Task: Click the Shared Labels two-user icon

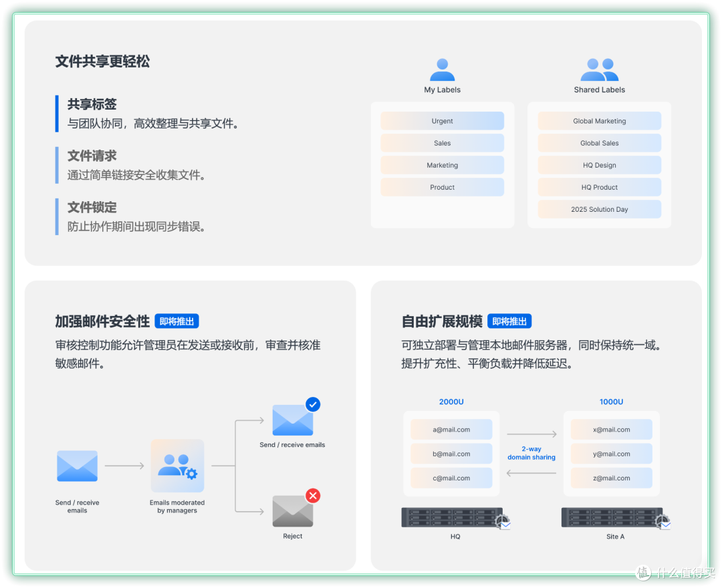Action: 600,69
